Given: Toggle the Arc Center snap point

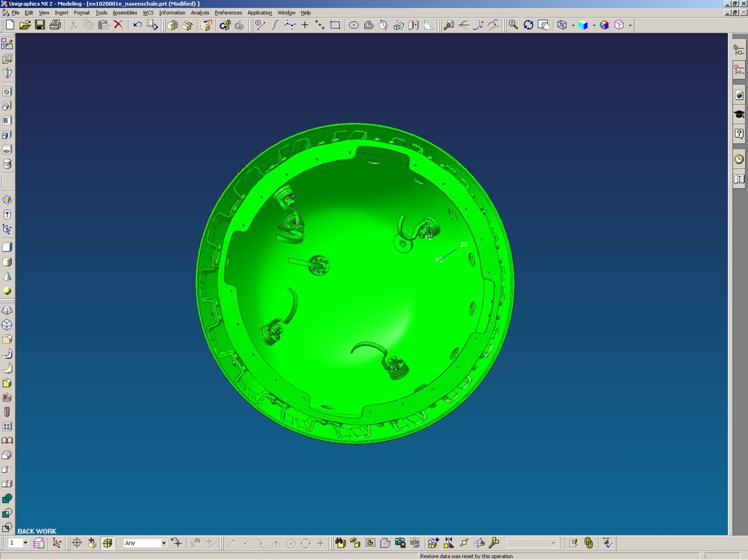Looking at the screenshot, I should [x=290, y=543].
